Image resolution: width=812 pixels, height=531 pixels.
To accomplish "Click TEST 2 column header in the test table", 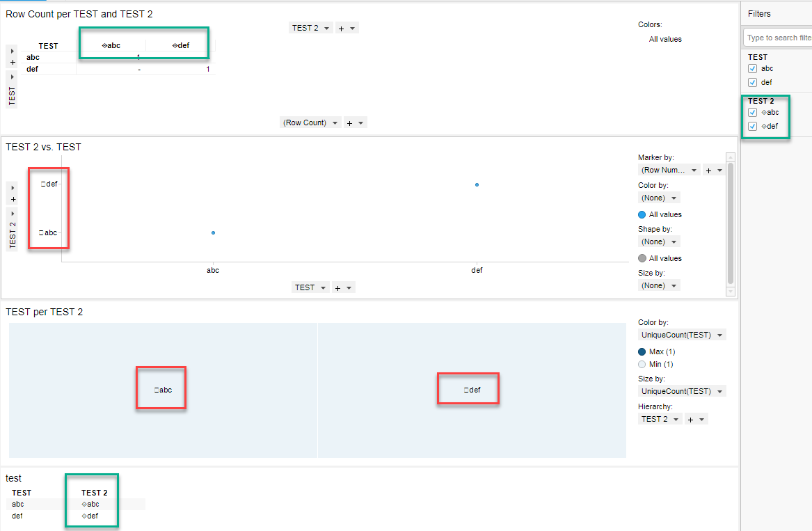I will click(x=94, y=493).
